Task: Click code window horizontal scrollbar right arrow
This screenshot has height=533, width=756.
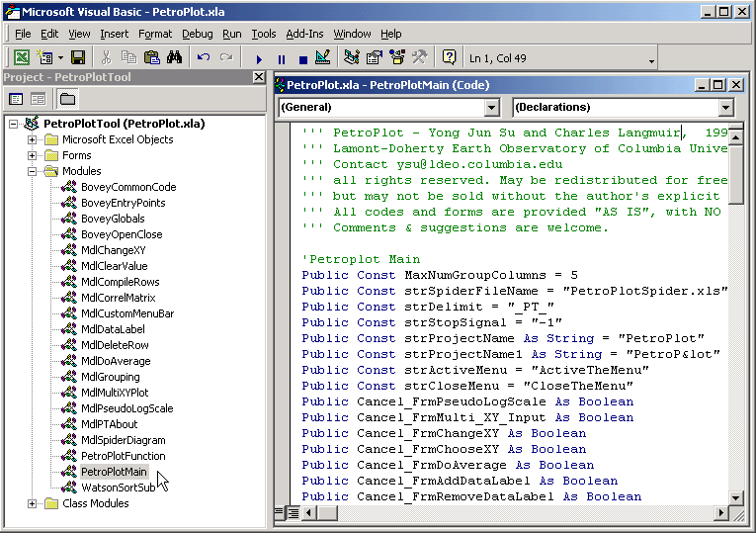Action: coord(720,512)
